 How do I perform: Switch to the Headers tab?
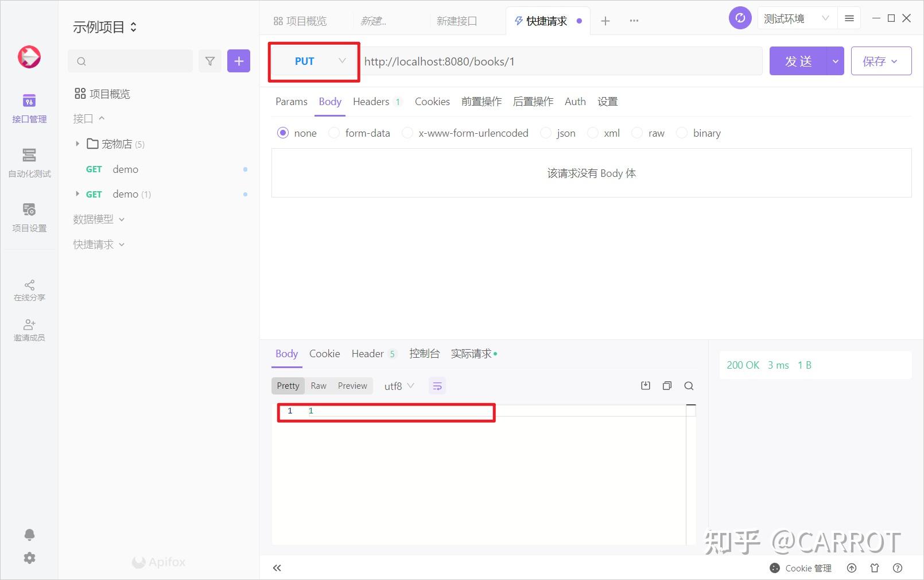[370, 102]
